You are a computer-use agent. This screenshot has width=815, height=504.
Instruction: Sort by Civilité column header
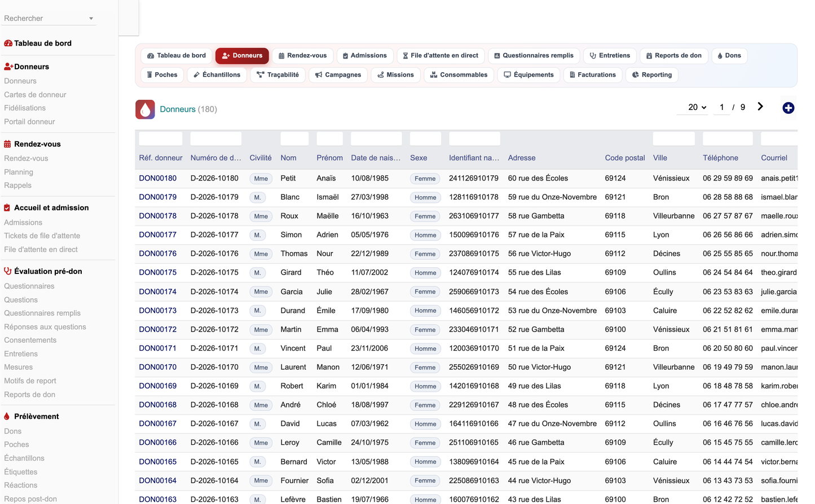[x=261, y=158]
